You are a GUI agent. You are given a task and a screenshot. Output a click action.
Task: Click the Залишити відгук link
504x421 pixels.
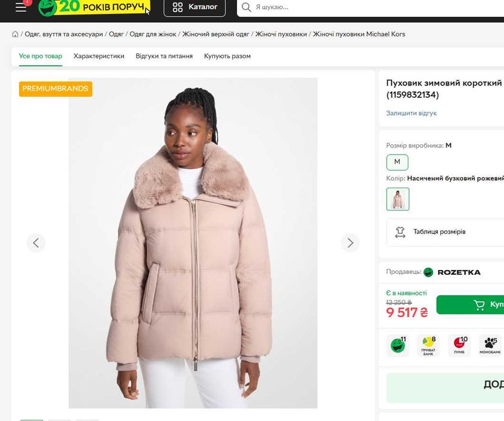(x=411, y=113)
